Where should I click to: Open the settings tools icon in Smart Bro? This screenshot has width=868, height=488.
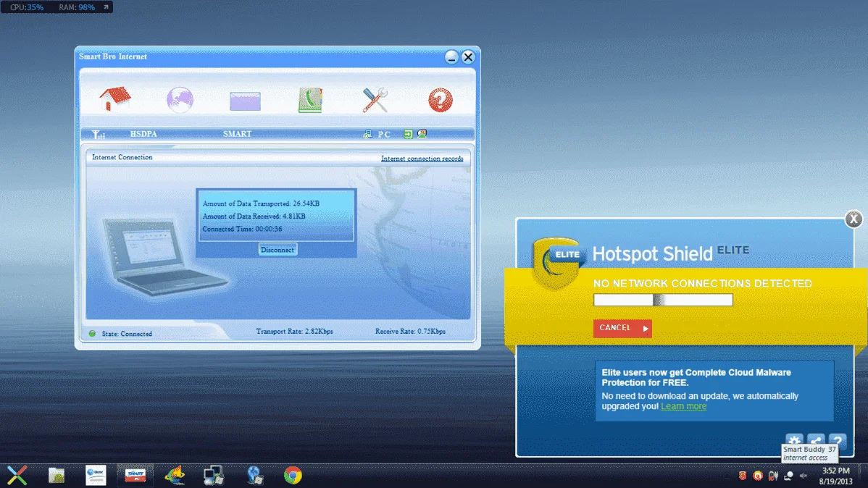(375, 100)
